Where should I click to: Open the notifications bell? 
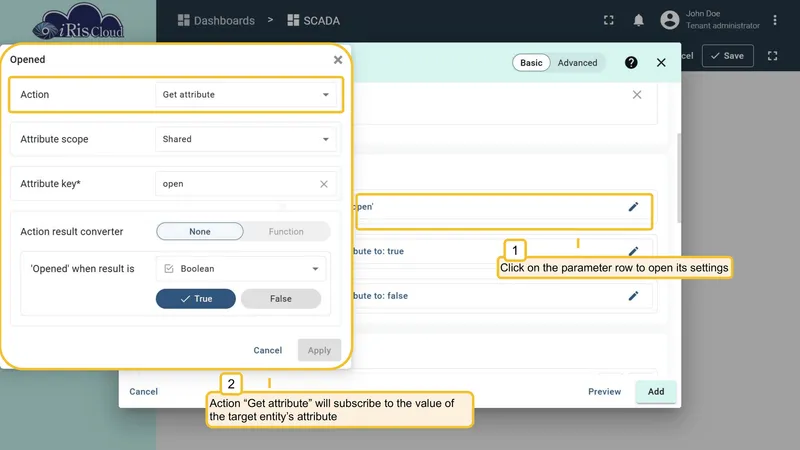pos(638,20)
